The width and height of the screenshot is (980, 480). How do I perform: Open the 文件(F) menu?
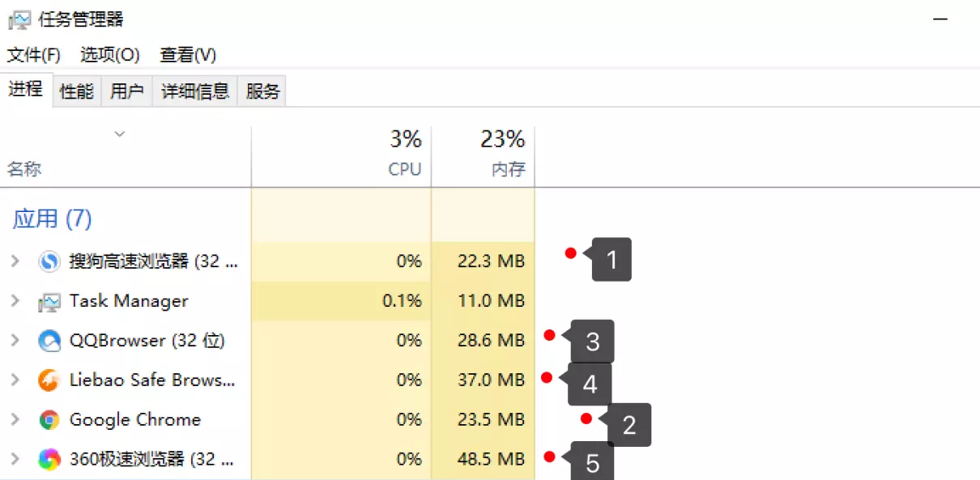(x=34, y=55)
